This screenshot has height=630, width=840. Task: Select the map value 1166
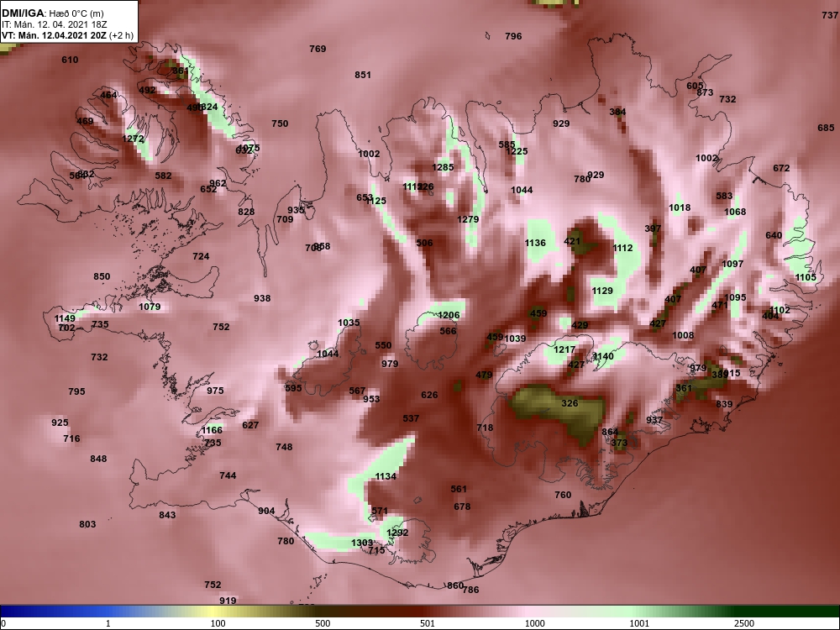212,430
